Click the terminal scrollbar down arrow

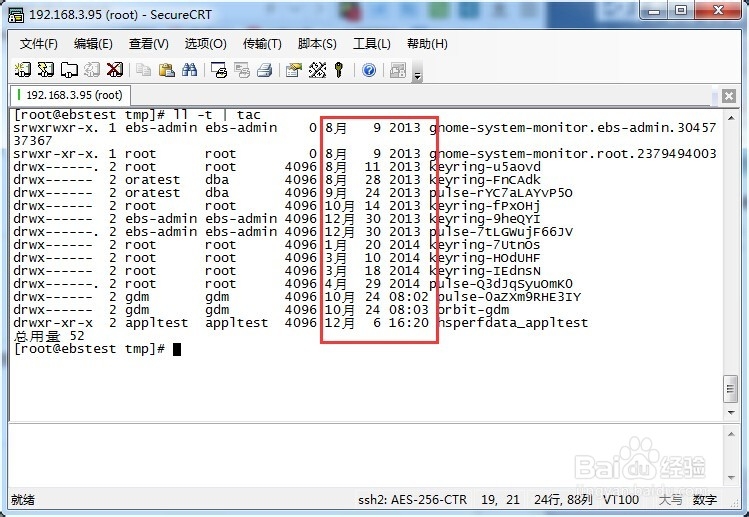[731, 412]
